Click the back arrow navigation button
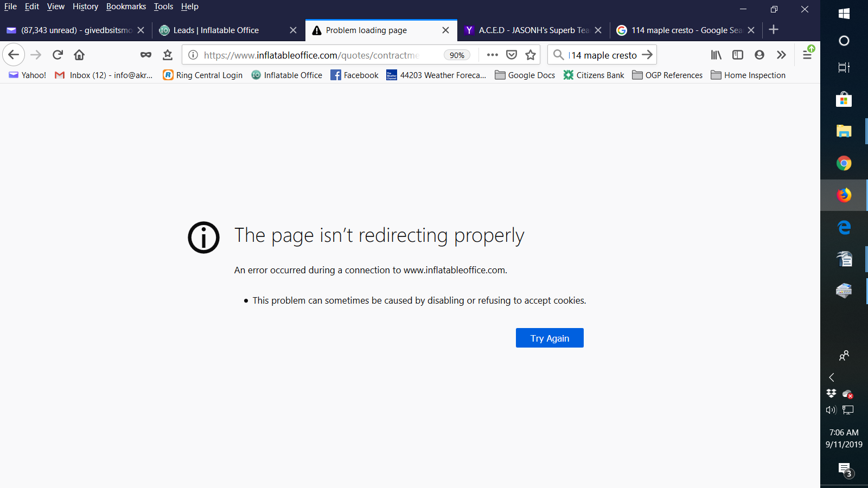 coord(14,55)
